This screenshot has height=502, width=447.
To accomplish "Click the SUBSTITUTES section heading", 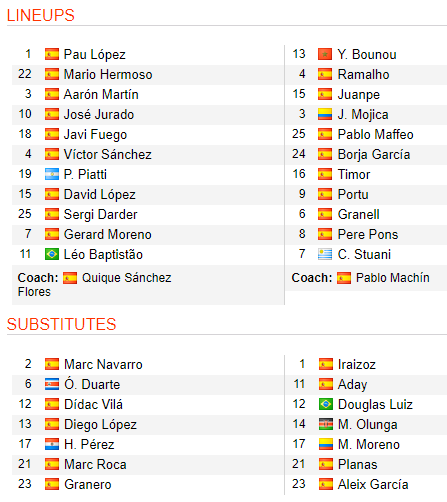I will (x=61, y=324).
